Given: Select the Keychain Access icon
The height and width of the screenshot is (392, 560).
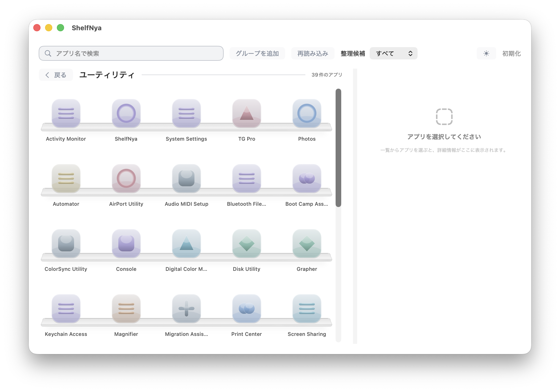Looking at the screenshot, I should tap(66, 308).
